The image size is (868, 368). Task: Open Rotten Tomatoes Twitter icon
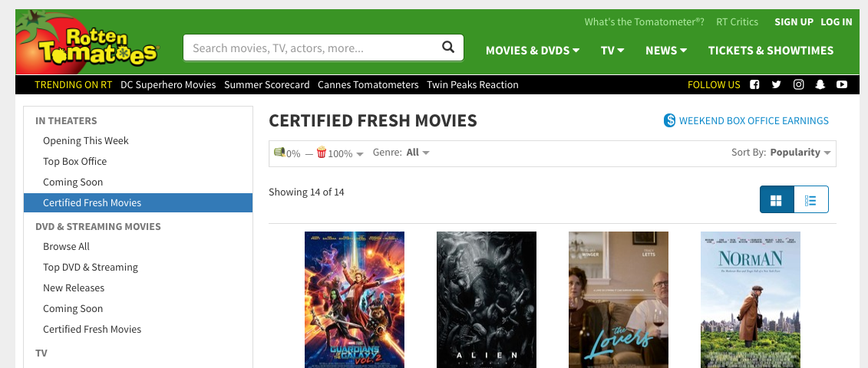click(x=776, y=84)
